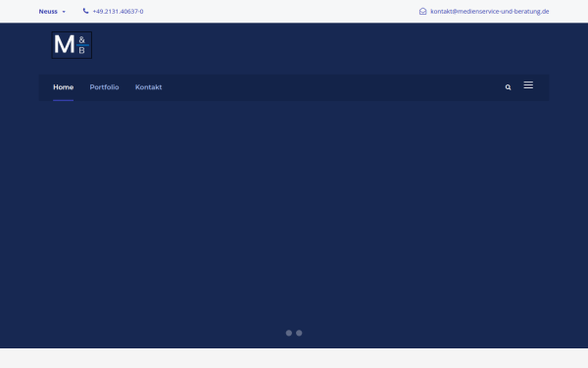Screen dimensions: 588x368
Task: Open the Portfolio menu item
Action: 104,87
